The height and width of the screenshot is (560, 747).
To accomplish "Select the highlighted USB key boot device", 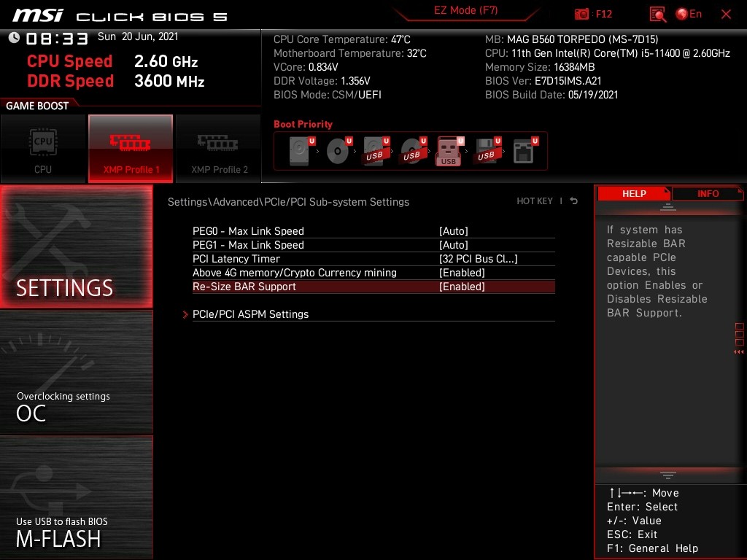I will point(449,152).
